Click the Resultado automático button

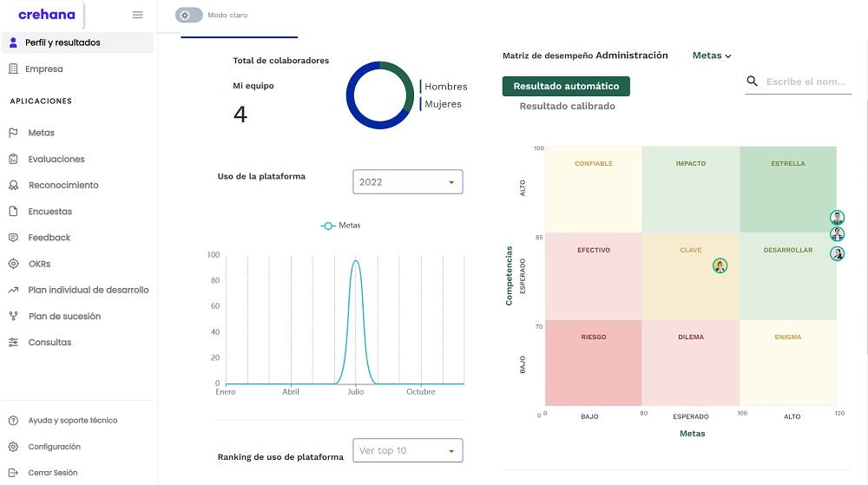click(x=566, y=86)
